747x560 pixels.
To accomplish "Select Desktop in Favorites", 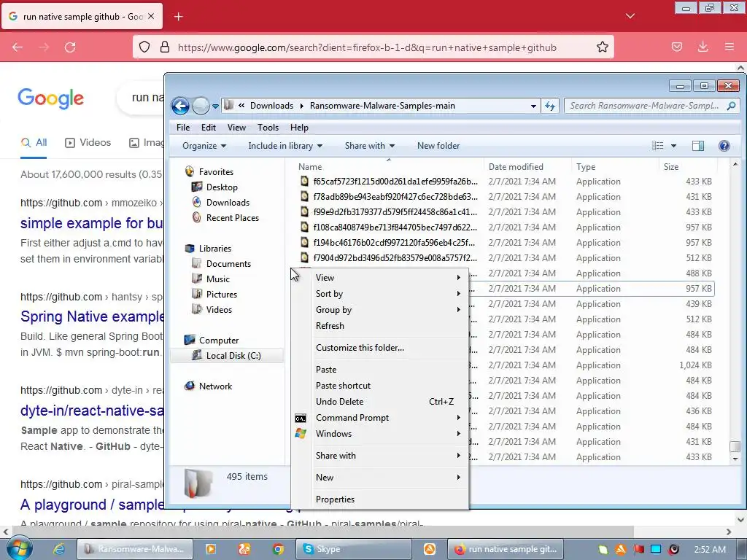I will pyautogui.click(x=222, y=187).
